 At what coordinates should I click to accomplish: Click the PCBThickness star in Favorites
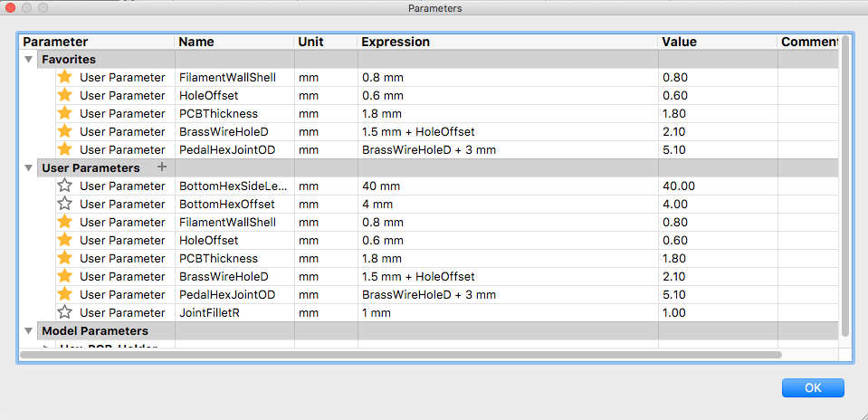point(65,113)
